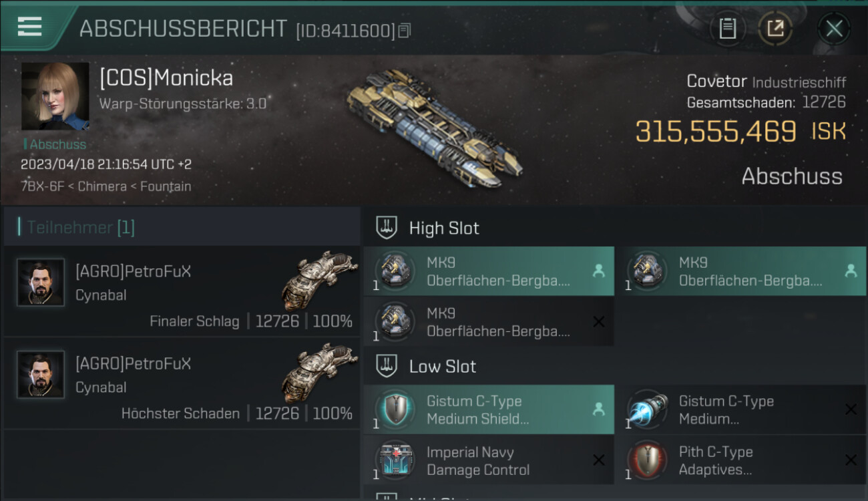
Task: Select the second highlighted MK9 module entry
Action: tap(741, 271)
